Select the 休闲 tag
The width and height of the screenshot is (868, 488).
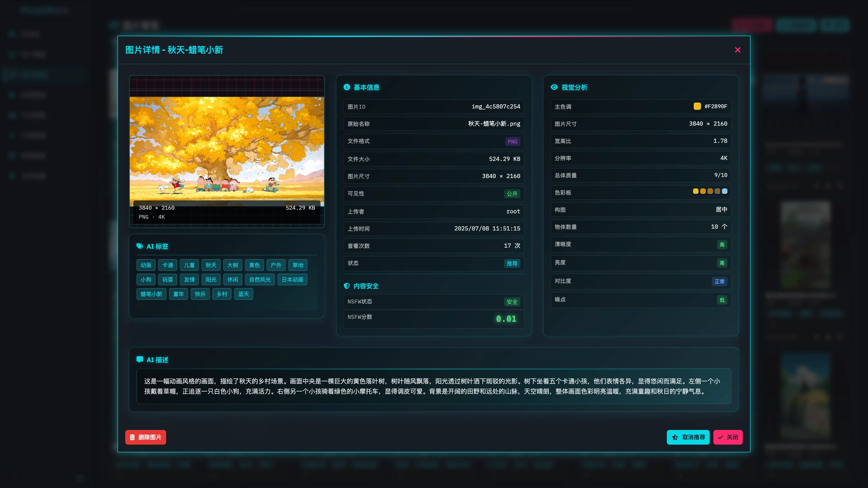pyautogui.click(x=233, y=279)
